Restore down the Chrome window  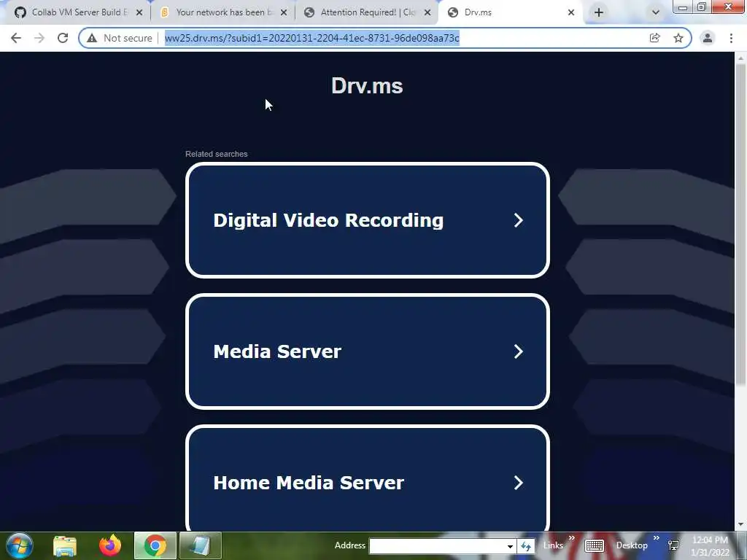click(x=702, y=7)
